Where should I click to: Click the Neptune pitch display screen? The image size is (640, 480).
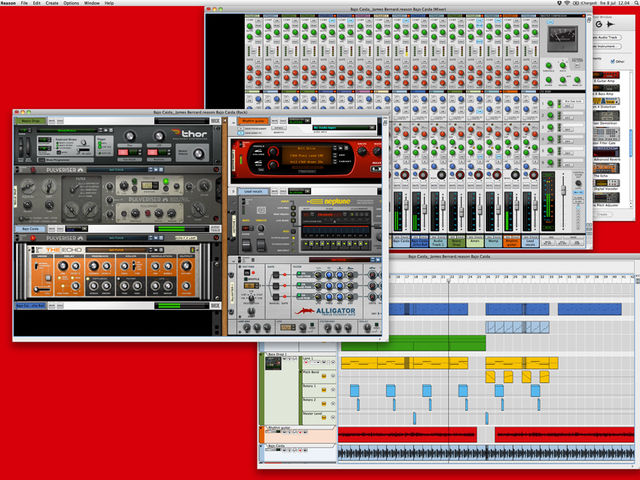pos(336,224)
